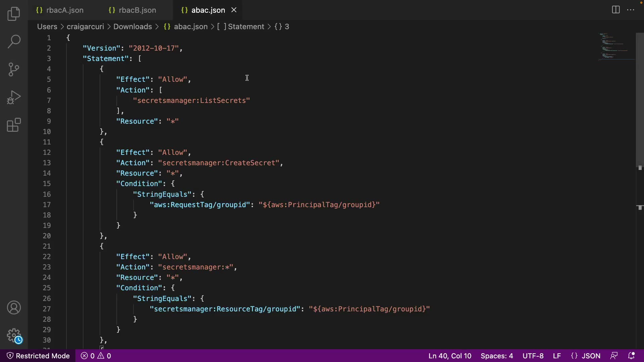644x362 pixels.
Task: Open the Search view icon
Action: pyautogui.click(x=14, y=42)
